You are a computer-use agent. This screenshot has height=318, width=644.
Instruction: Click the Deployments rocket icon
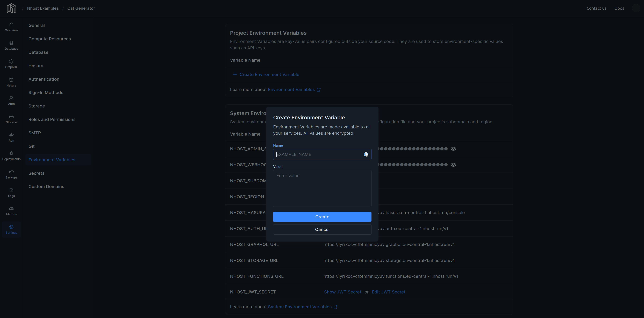pyautogui.click(x=11, y=155)
